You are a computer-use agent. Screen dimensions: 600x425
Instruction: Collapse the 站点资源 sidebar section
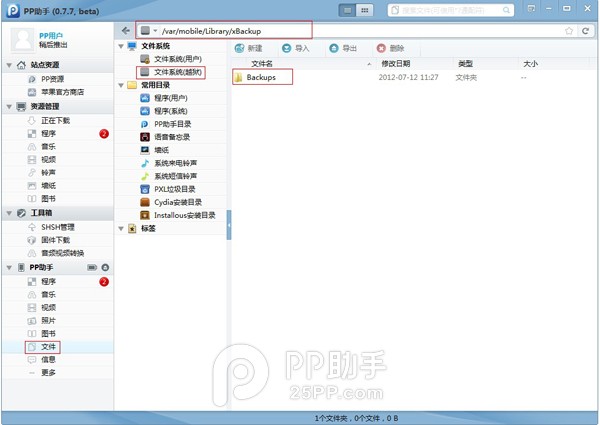[9, 65]
